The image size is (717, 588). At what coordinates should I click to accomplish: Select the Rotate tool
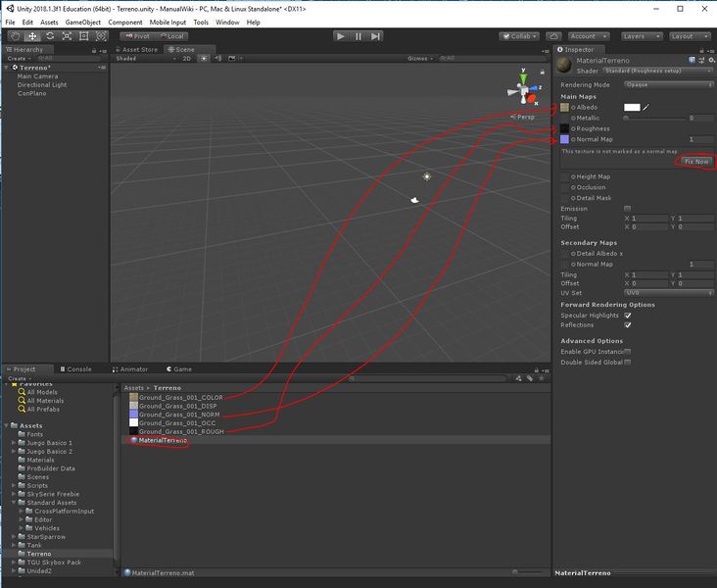[50, 36]
